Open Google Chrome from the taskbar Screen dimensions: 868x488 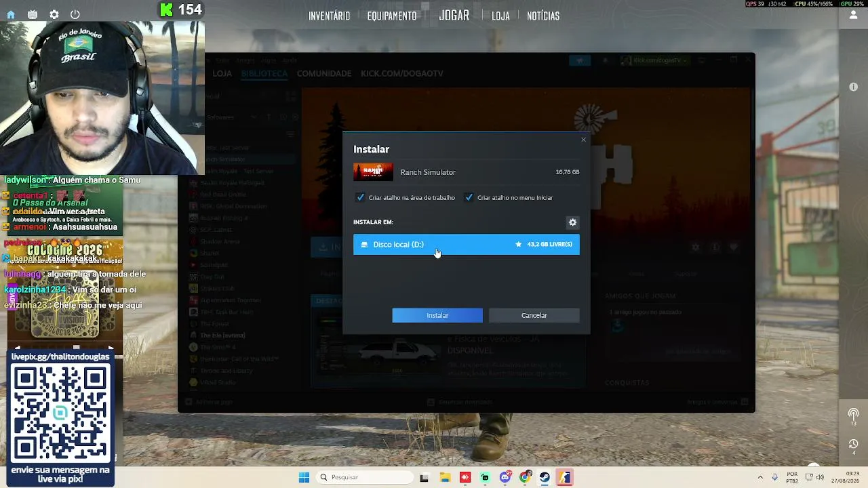(x=525, y=477)
